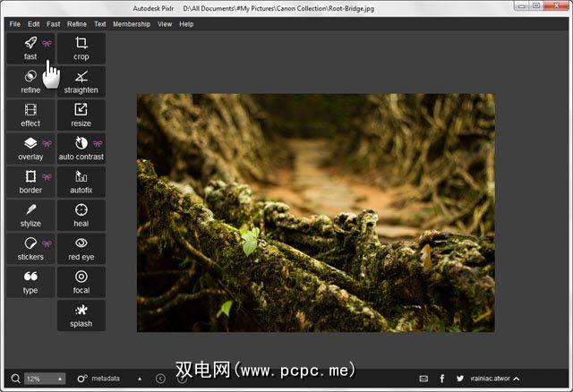
Task: Select the crop tool
Action: pyautogui.click(x=81, y=48)
